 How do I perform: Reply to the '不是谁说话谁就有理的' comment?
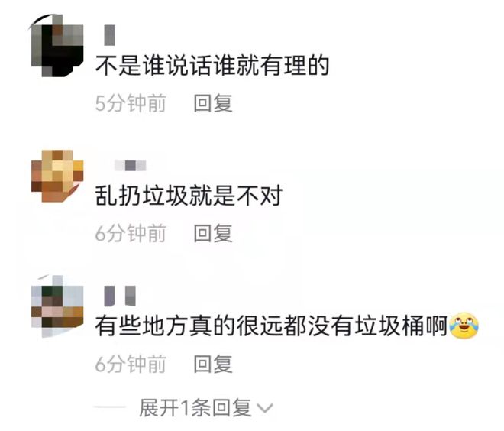coord(213,103)
